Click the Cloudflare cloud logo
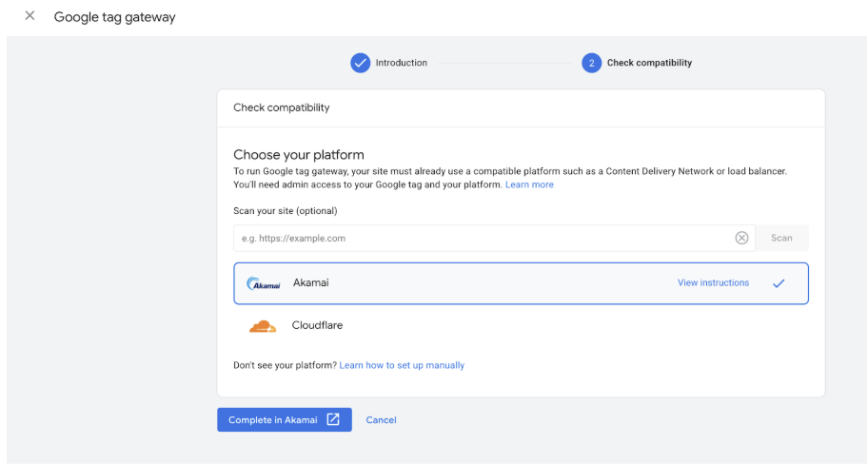The height and width of the screenshot is (464, 868). pos(263,326)
